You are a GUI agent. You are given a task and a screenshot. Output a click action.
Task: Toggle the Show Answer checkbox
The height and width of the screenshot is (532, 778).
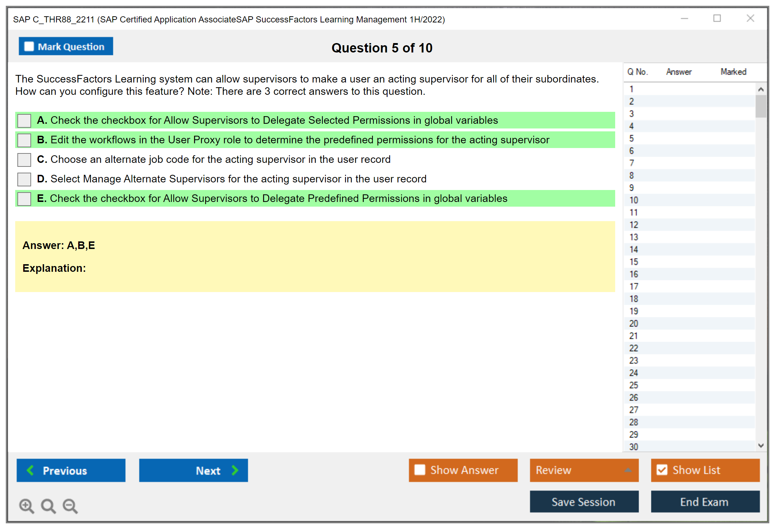click(x=420, y=470)
